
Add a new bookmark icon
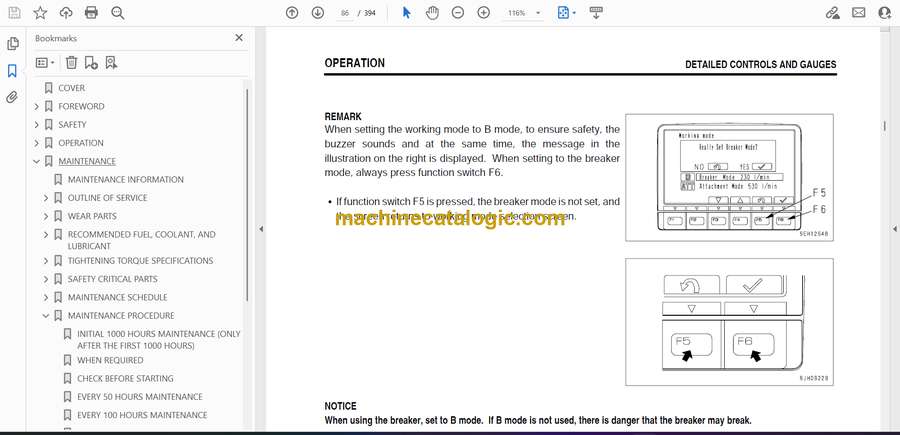tap(91, 63)
